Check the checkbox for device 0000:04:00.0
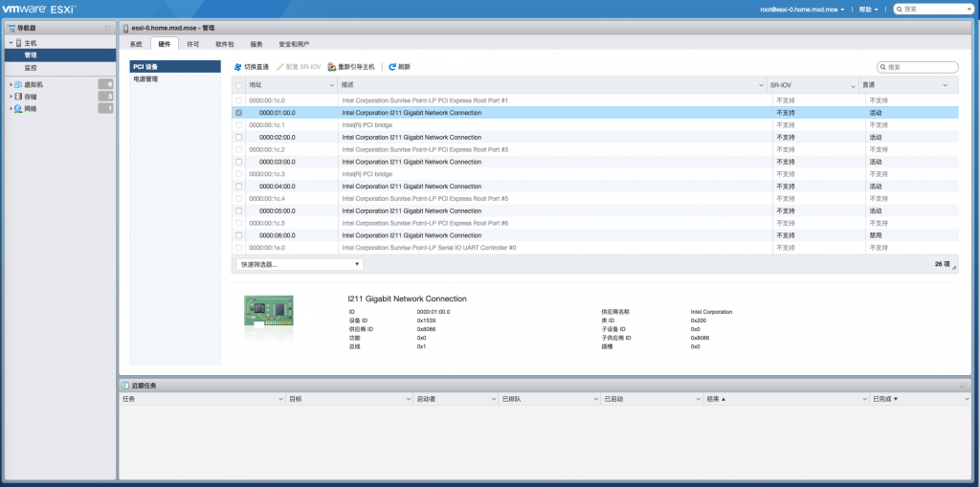Screen dimensions: 980x487 pos(238,187)
